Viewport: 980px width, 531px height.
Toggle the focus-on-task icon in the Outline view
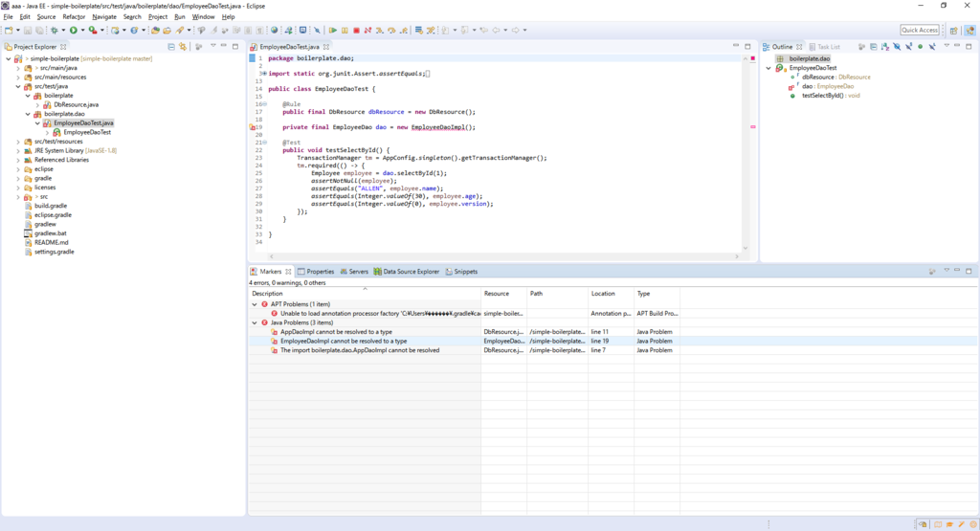coord(861,46)
